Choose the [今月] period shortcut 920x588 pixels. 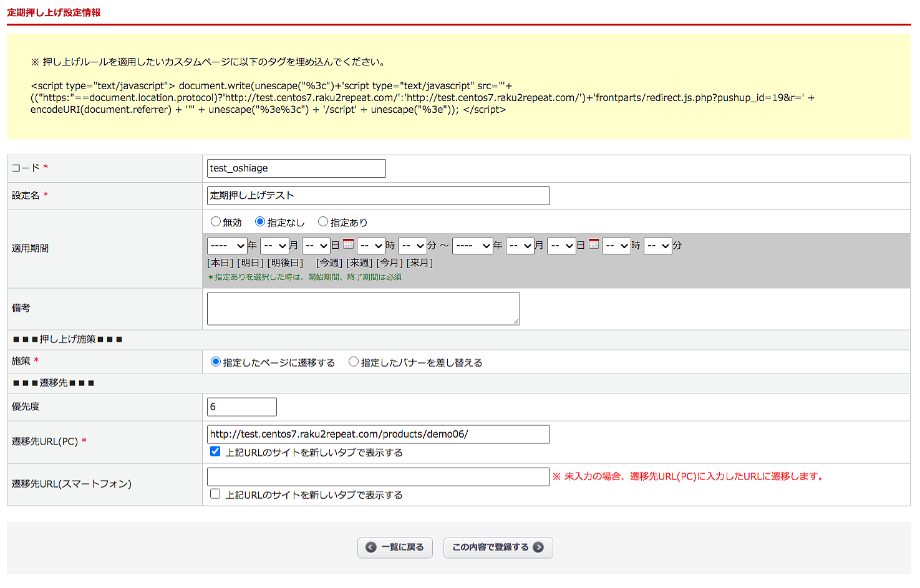click(389, 263)
